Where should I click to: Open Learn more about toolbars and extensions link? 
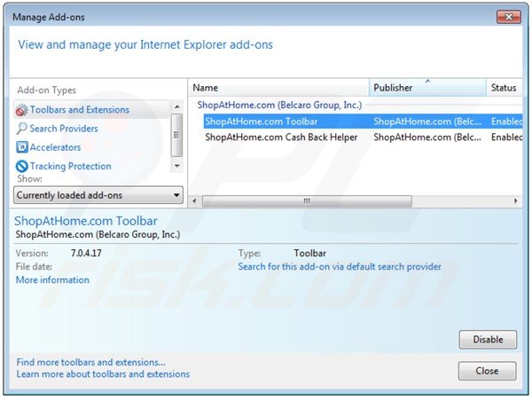pos(103,374)
